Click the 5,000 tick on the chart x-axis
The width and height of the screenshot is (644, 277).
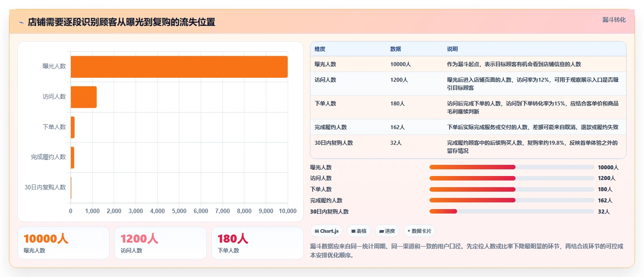click(179, 211)
